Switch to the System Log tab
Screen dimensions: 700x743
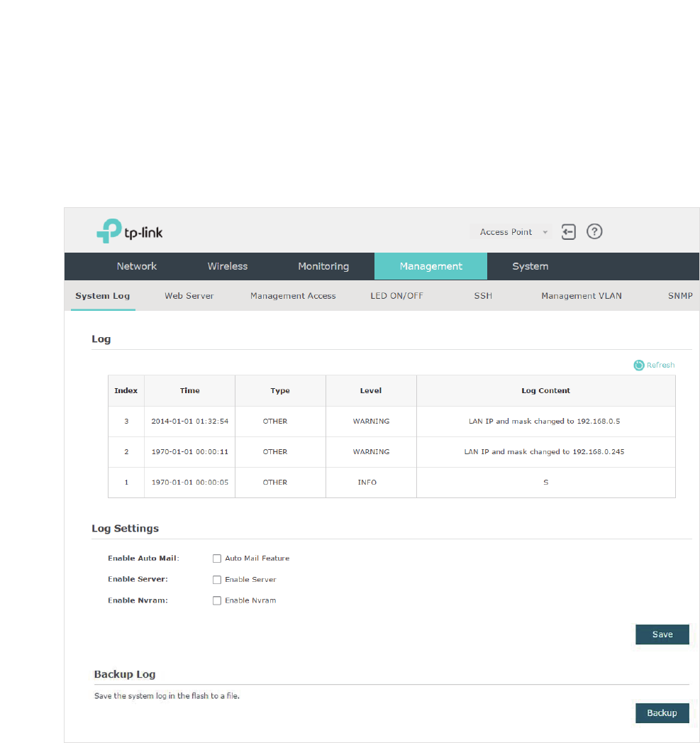[103, 296]
